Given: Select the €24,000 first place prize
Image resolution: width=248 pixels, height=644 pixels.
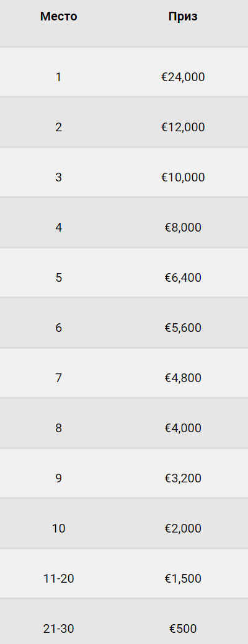Looking at the screenshot, I should [183, 77].
